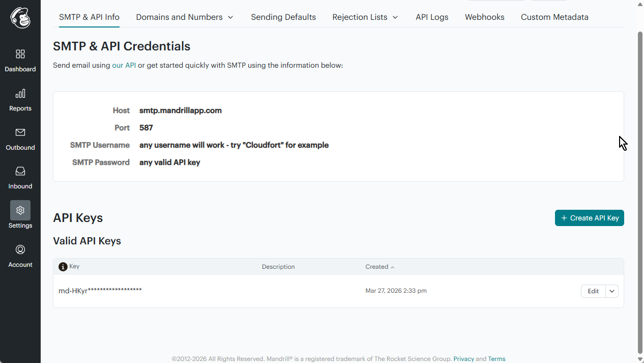This screenshot has height=363, width=644.
Task: Open Outbound envelope icon
Action: point(20,132)
